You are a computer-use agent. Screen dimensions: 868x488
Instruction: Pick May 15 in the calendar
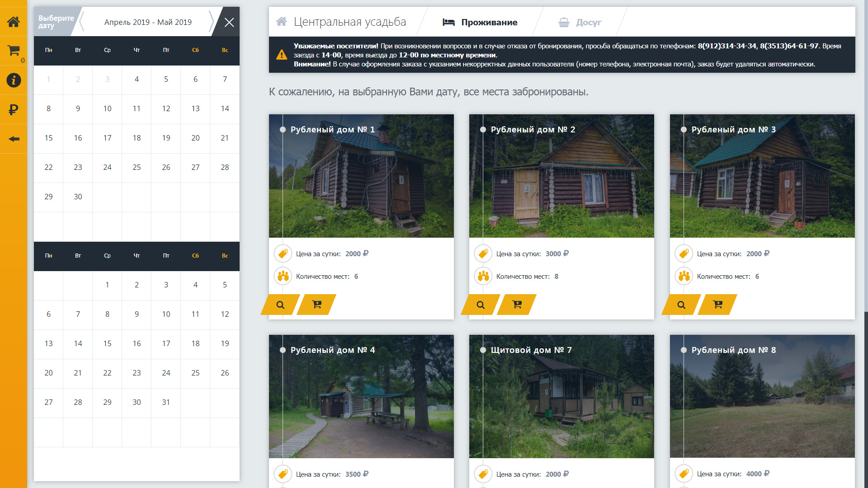pyautogui.click(x=107, y=343)
